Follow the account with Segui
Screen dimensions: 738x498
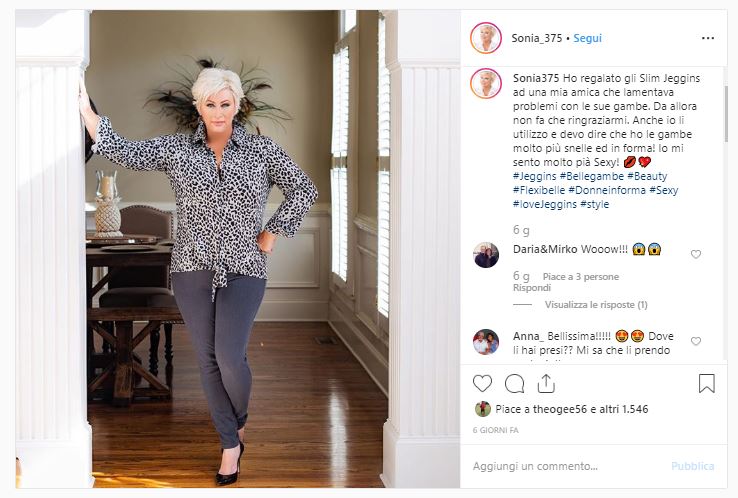[587, 38]
